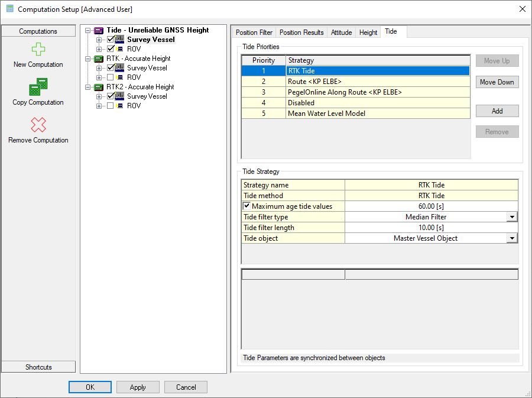
Task: Select RTK2 - Accurate Height tree label
Action: [x=140, y=87]
